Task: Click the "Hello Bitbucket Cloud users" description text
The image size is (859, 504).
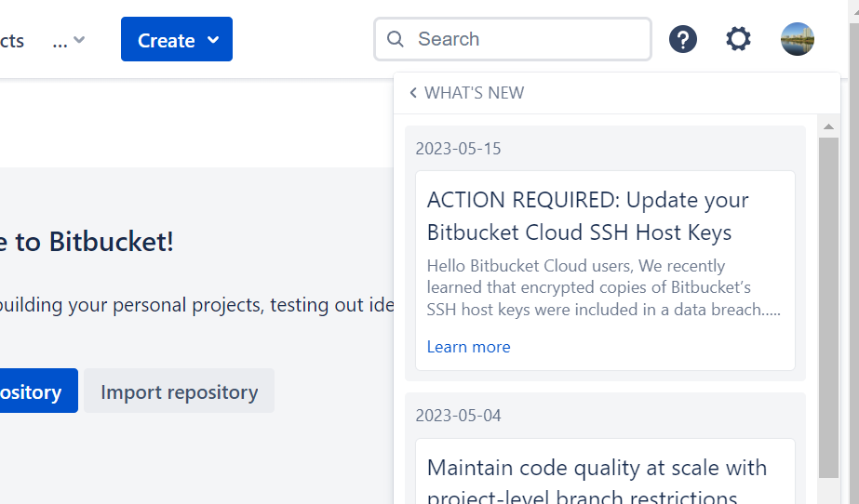Action: [x=604, y=288]
